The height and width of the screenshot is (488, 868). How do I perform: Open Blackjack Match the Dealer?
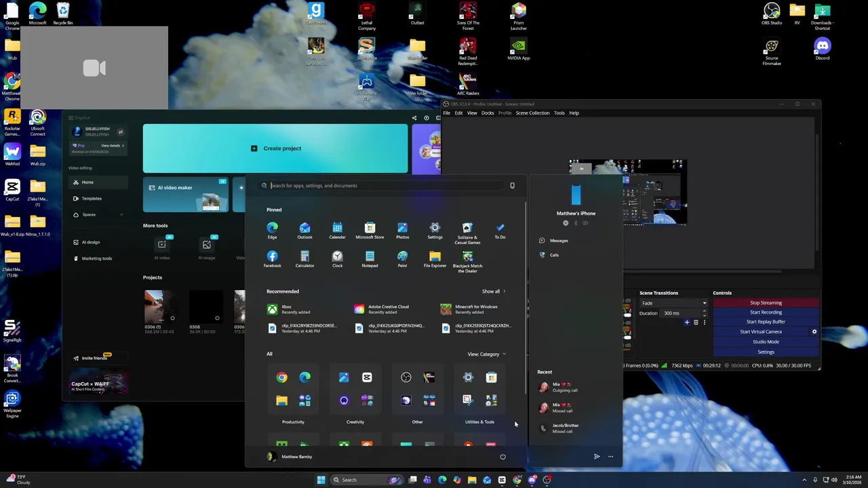pyautogui.click(x=467, y=262)
